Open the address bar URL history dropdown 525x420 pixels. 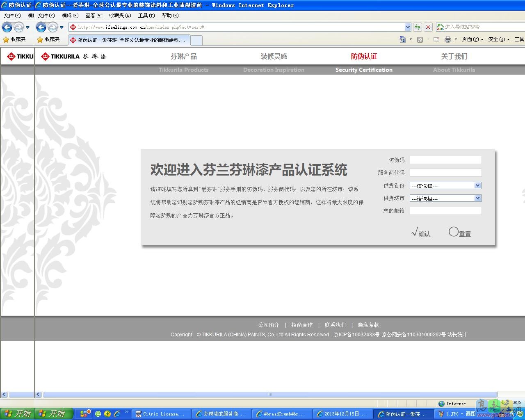coord(408,27)
